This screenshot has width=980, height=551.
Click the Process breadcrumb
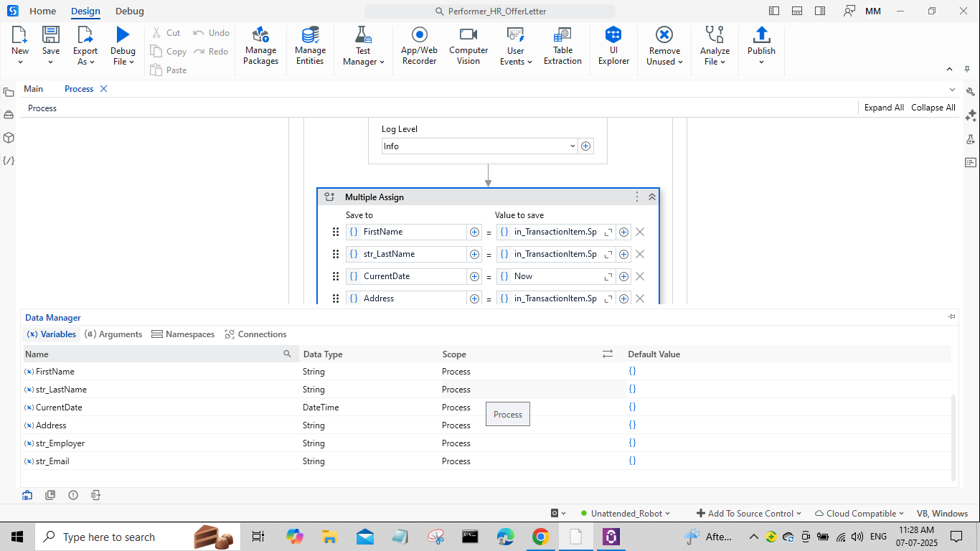[42, 108]
